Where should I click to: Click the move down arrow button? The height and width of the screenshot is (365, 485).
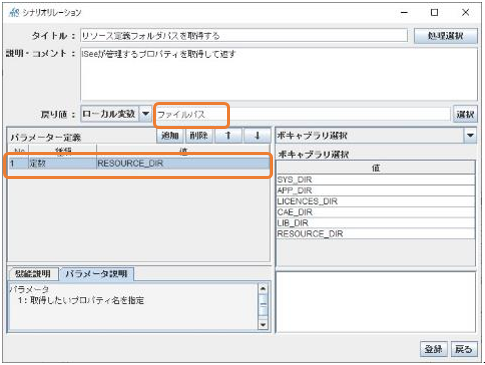[257, 136]
